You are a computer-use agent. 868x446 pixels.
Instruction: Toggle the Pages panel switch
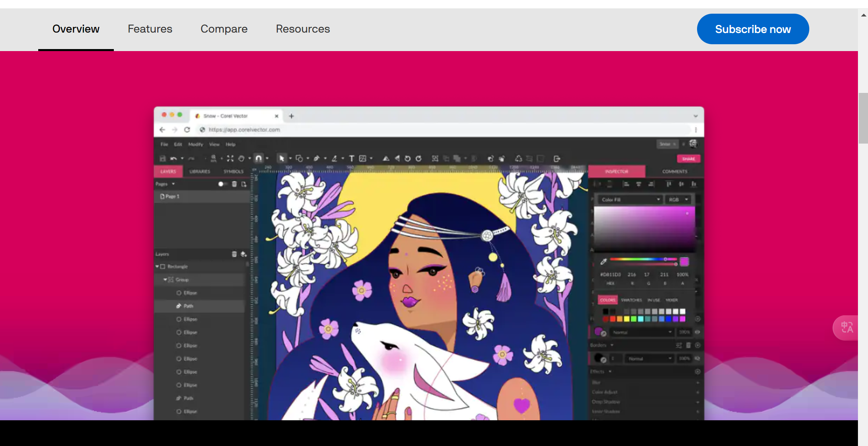(222, 184)
